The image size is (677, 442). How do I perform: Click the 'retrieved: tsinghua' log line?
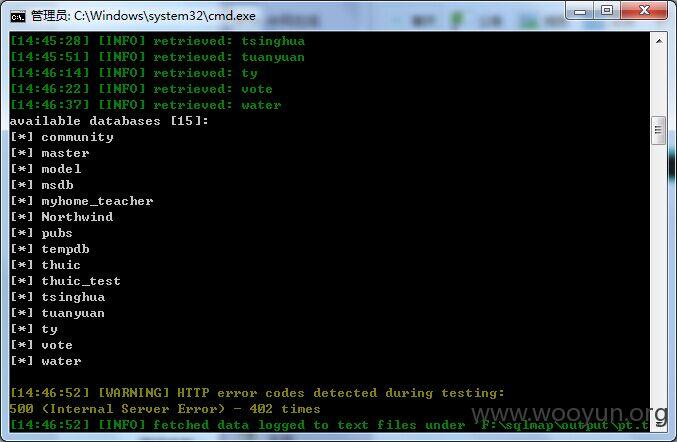(x=157, y=41)
